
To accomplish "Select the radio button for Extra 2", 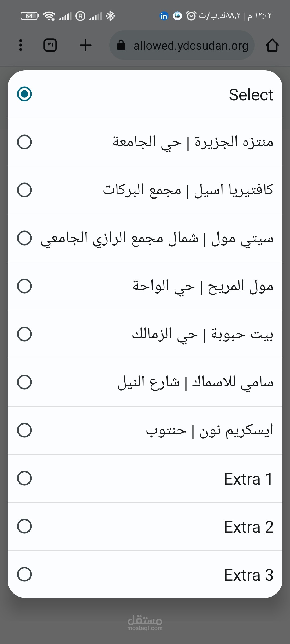I will [x=24, y=526].
